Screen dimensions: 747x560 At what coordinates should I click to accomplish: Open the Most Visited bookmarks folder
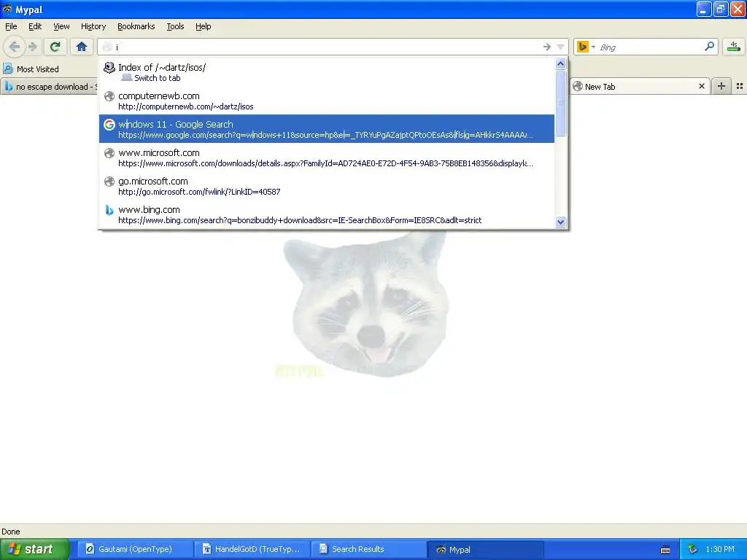31,69
